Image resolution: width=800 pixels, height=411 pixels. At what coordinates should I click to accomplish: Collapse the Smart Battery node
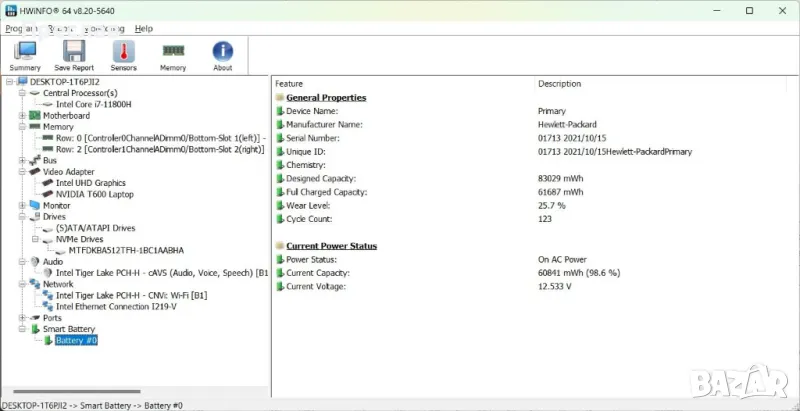tap(22, 329)
